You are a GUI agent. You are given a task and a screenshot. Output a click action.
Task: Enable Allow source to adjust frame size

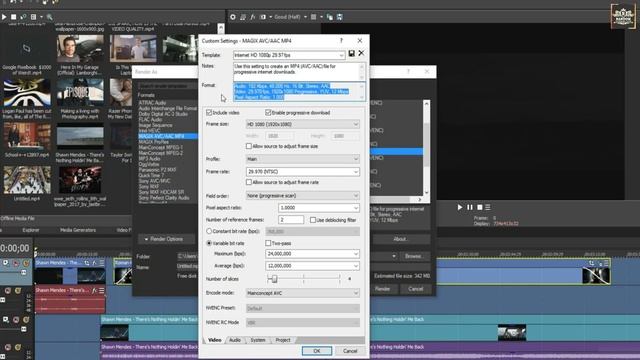pos(249,146)
